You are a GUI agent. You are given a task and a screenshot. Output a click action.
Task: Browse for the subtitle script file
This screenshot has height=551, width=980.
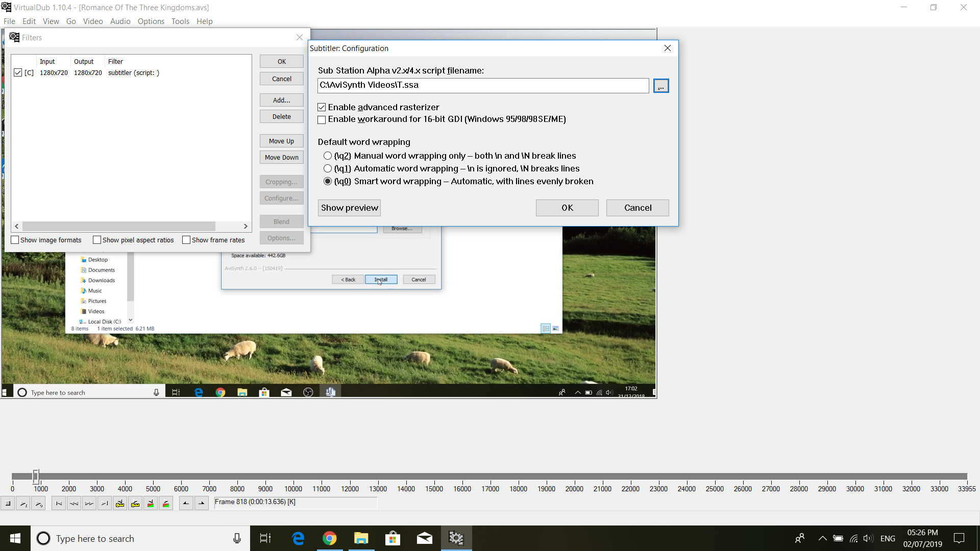coord(660,86)
